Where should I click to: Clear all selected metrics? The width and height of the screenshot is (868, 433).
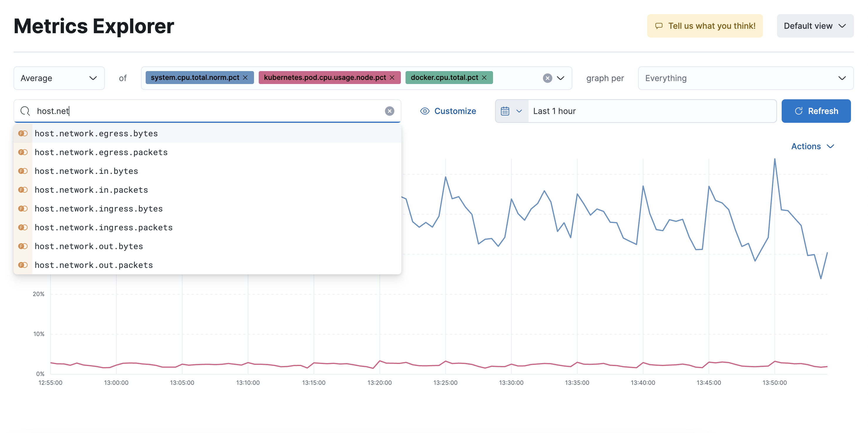coord(548,78)
